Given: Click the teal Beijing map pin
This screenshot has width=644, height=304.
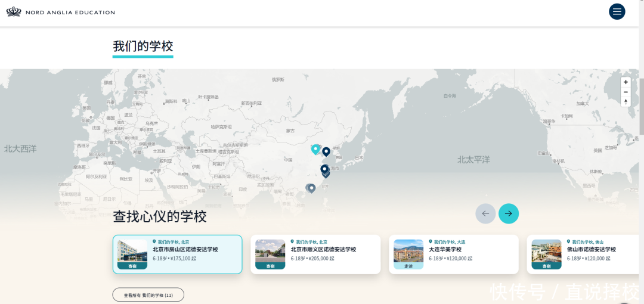Looking at the screenshot, I should point(315,149).
